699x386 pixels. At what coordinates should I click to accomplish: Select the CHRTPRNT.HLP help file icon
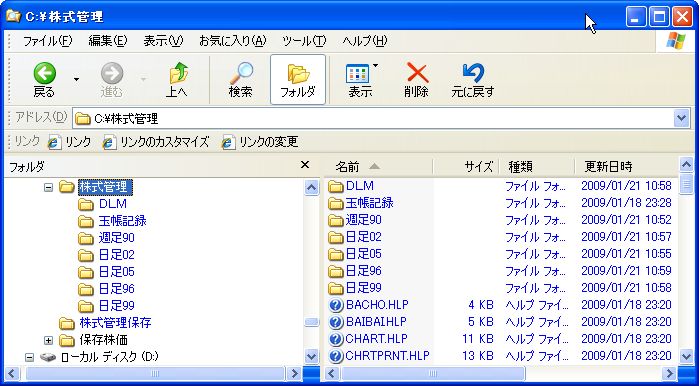tap(336, 356)
